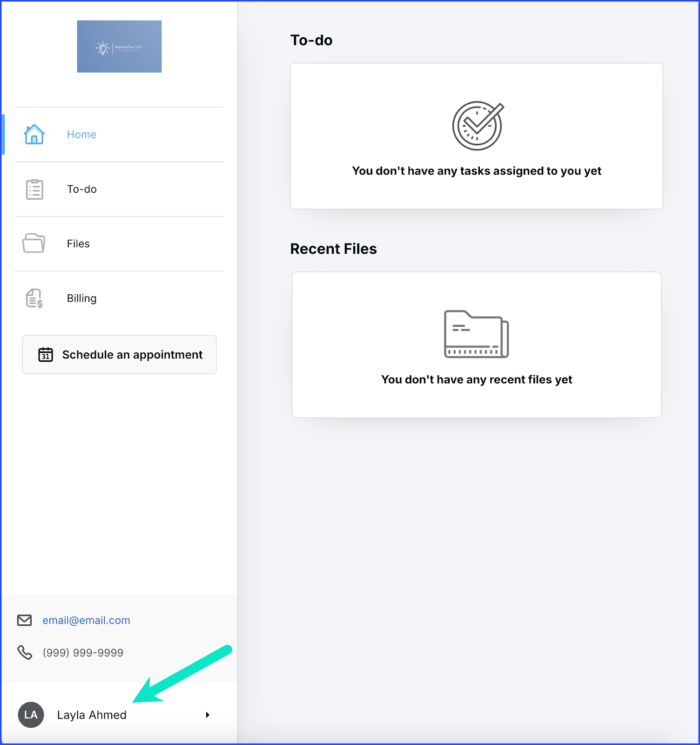Select Files in the sidebar menu
This screenshot has width=700, height=745.
tap(78, 244)
